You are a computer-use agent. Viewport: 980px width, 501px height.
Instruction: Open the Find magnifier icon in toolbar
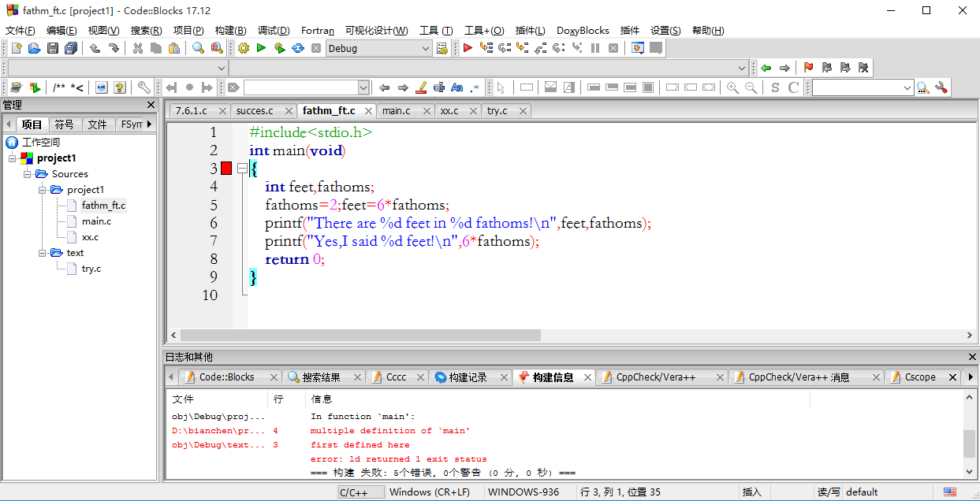pos(198,49)
